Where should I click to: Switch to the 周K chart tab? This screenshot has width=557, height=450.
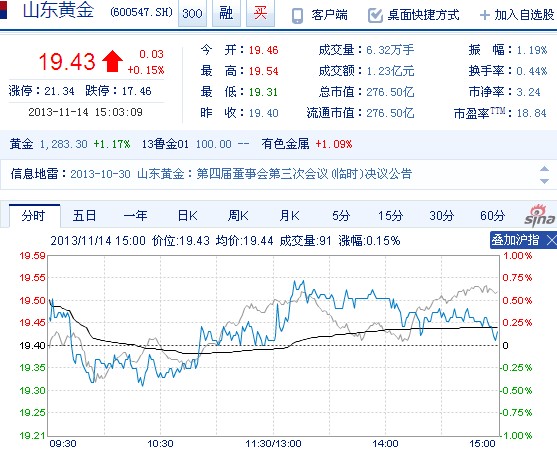point(238,216)
